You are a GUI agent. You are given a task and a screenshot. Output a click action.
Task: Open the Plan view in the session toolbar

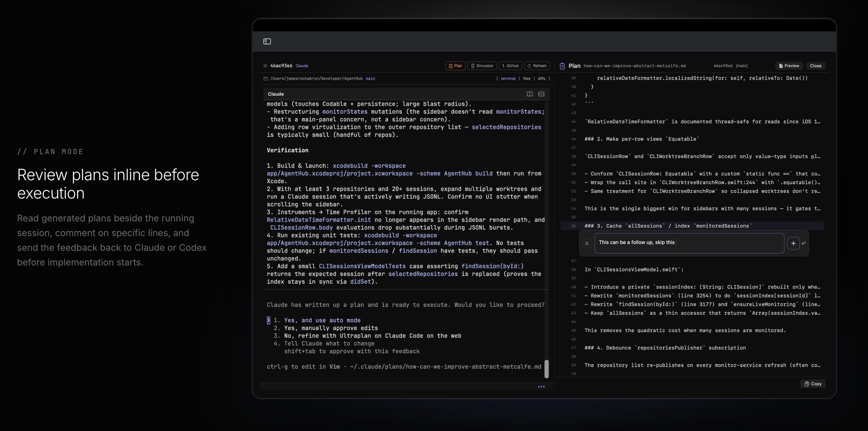click(455, 66)
